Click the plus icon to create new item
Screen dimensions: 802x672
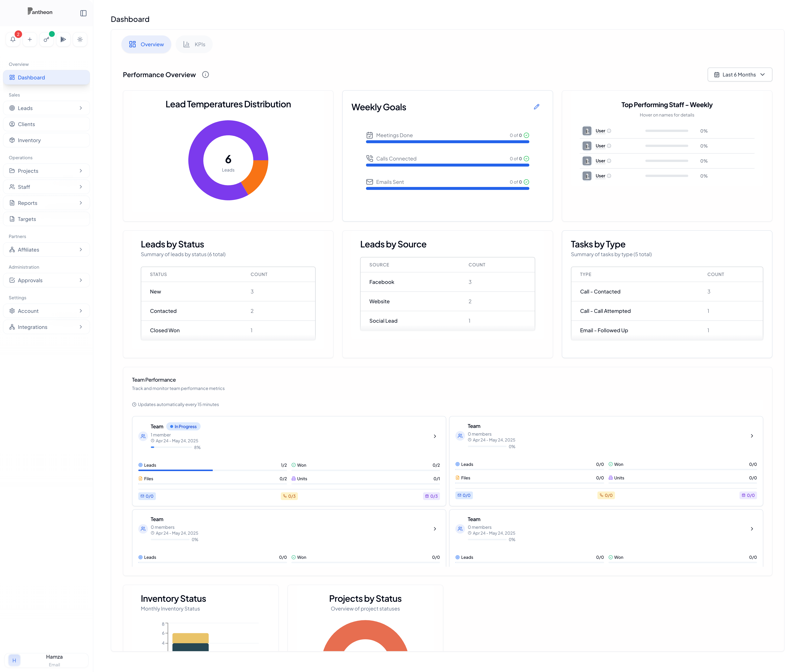pos(30,39)
